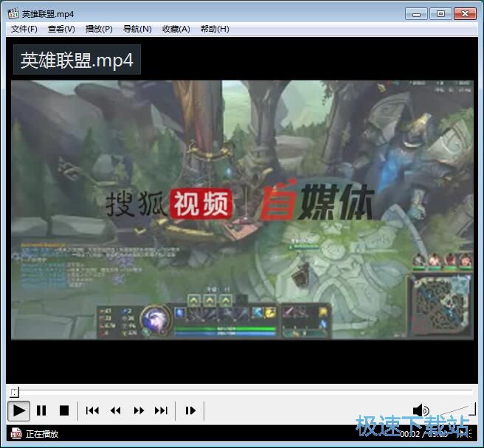Close the player window
Screen dimensions: 484x448
coord(465,14)
